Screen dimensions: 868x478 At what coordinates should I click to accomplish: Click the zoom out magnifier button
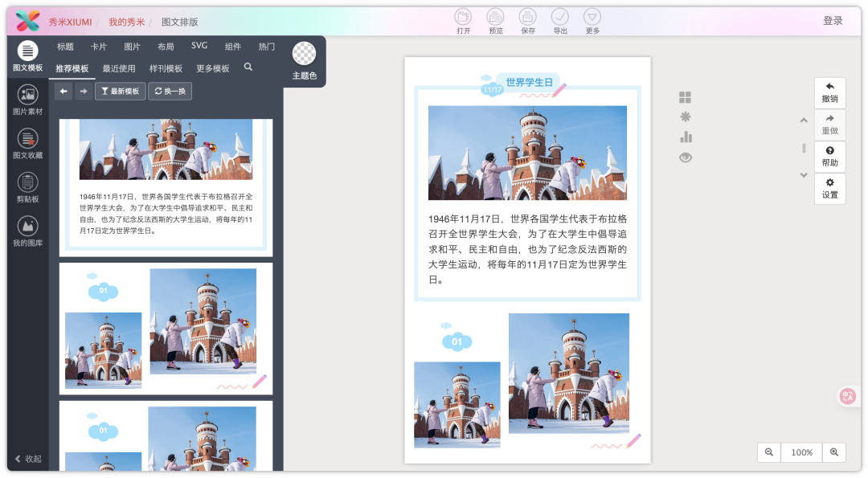click(x=769, y=452)
